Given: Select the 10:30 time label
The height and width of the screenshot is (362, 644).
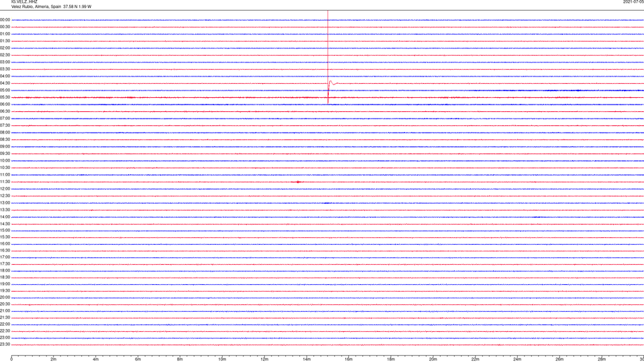Looking at the screenshot, I should (x=5, y=168).
